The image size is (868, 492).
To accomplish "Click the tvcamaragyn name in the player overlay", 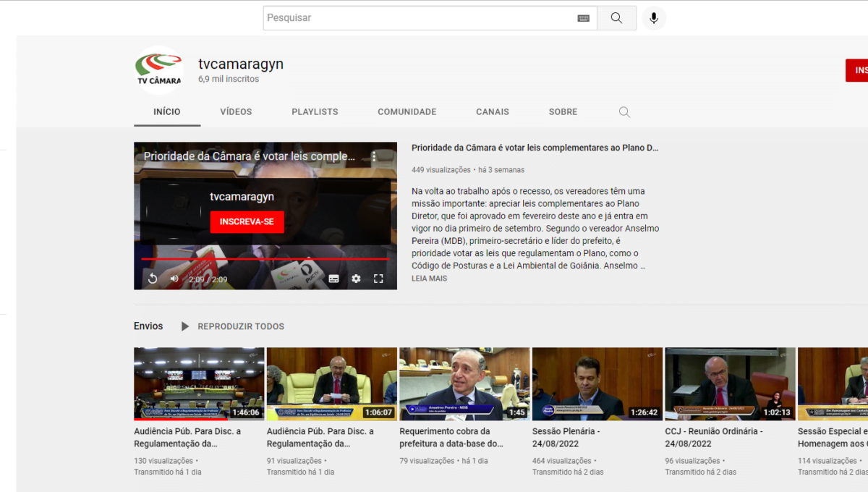I will [x=242, y=197].
